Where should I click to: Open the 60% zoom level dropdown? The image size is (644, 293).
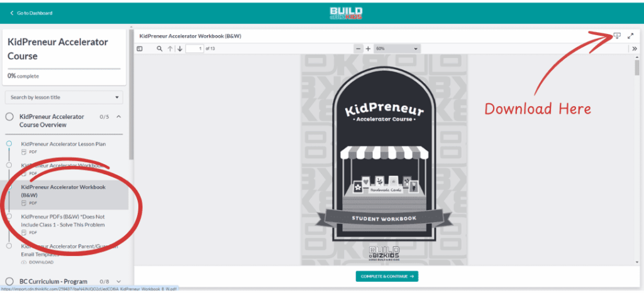pos(396,49)
